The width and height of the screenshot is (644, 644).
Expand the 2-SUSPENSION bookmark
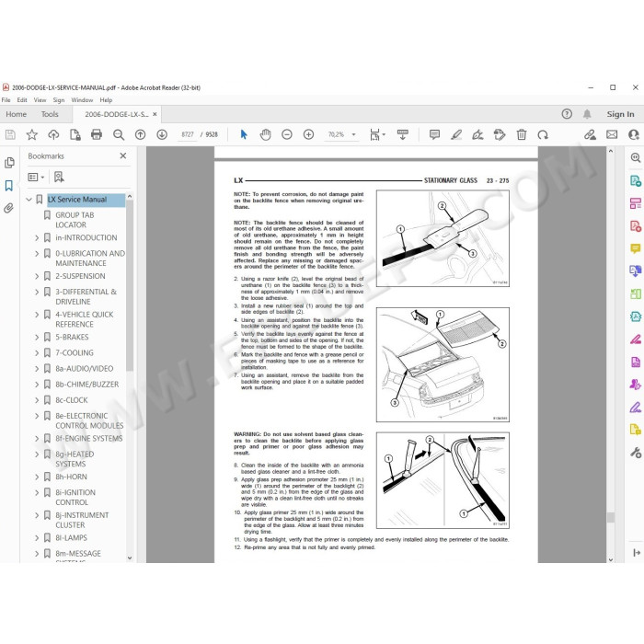[37, 276]
